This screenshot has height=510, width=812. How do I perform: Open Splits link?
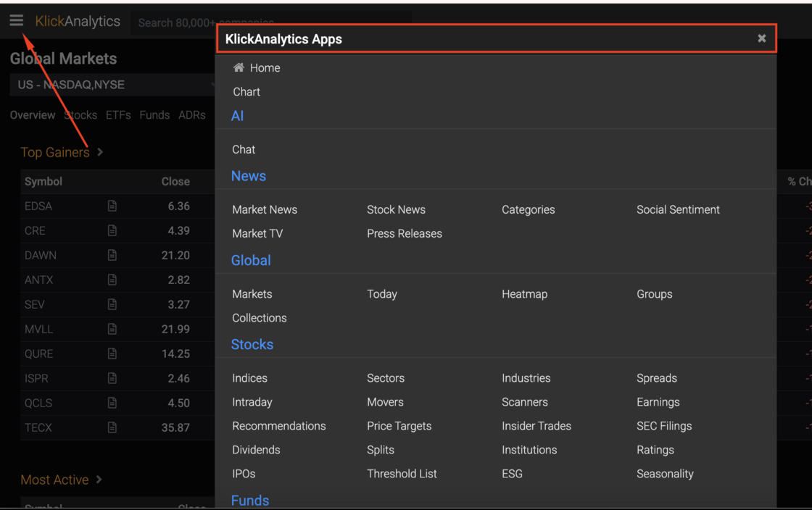click(x=381, y=449)
